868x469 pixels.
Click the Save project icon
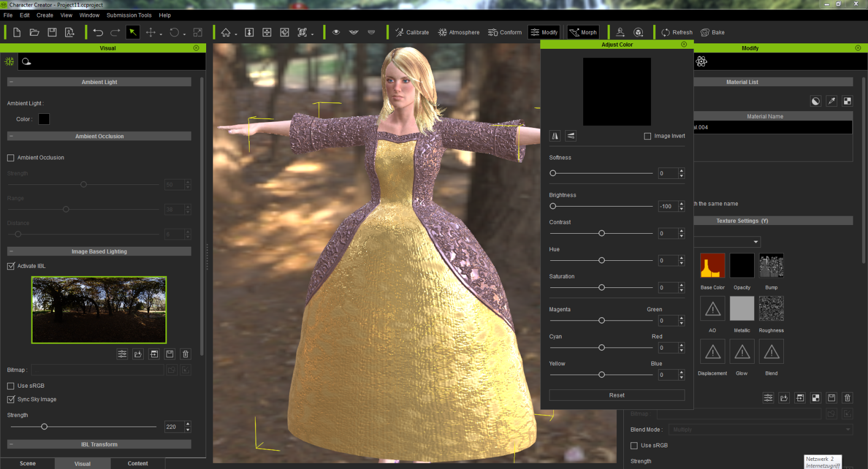(52, 33)
